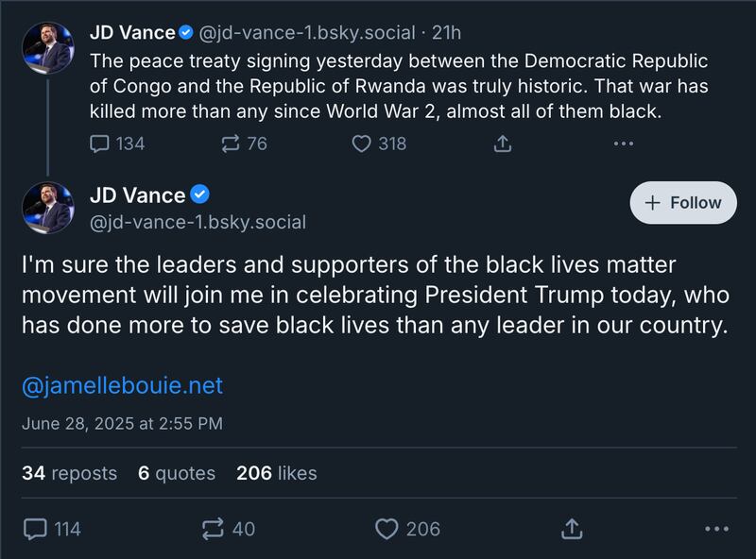This screenshot has width=756, height=559.
Task: Open JD Vance avatar on the main post
Action: coord(47,208)
